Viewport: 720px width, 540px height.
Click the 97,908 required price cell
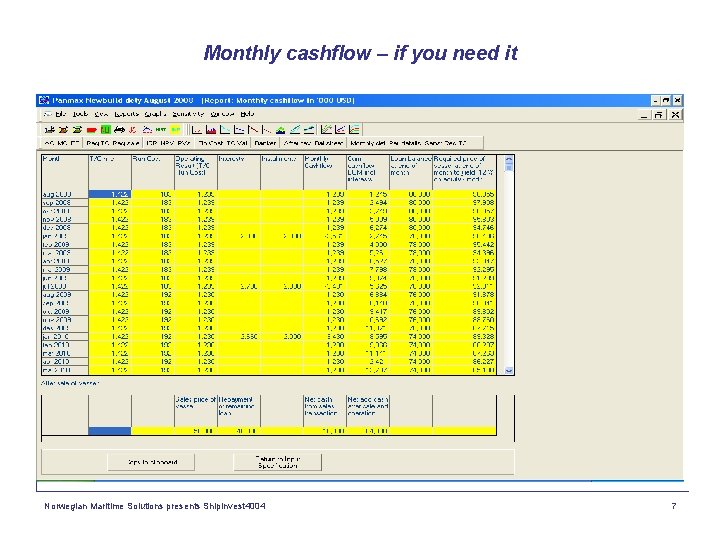(464, 202)
